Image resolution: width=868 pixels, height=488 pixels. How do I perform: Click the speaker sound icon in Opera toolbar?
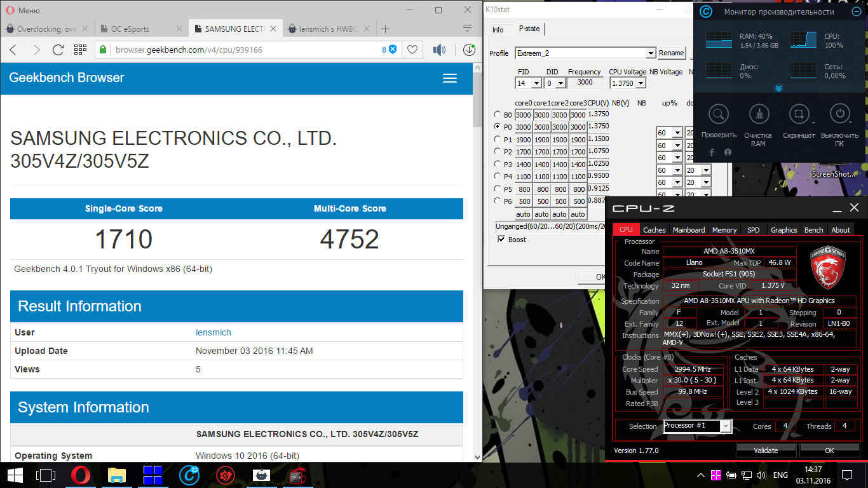click(439, 50)
